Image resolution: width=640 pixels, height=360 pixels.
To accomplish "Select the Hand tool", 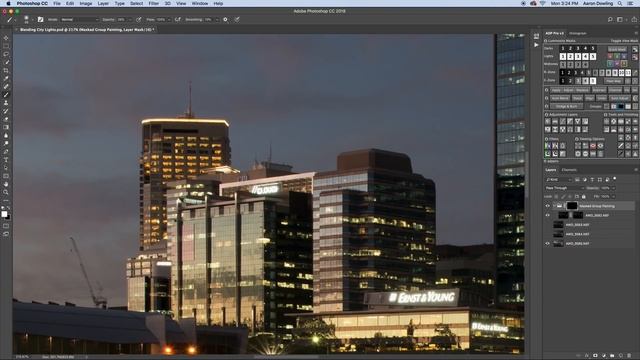I will pyautogui.click(x=6, y=184).
